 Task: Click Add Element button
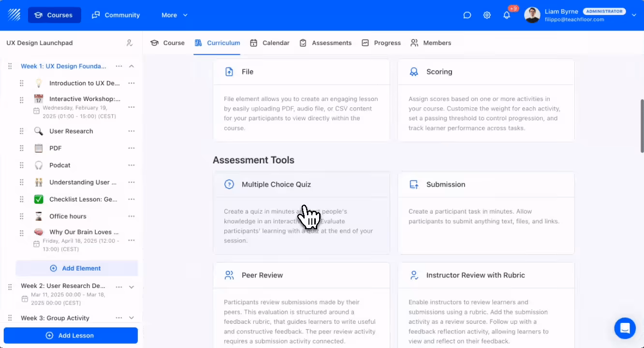[x=77, y=268]
